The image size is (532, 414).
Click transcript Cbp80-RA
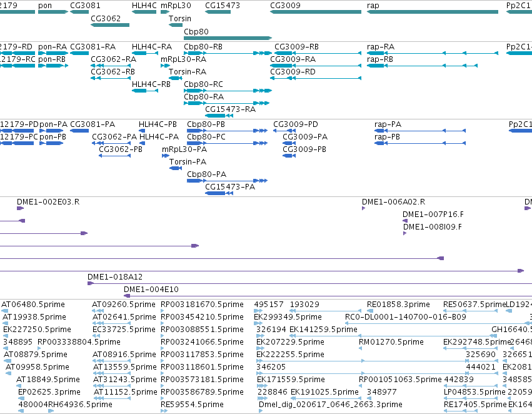tap(204, 97)
